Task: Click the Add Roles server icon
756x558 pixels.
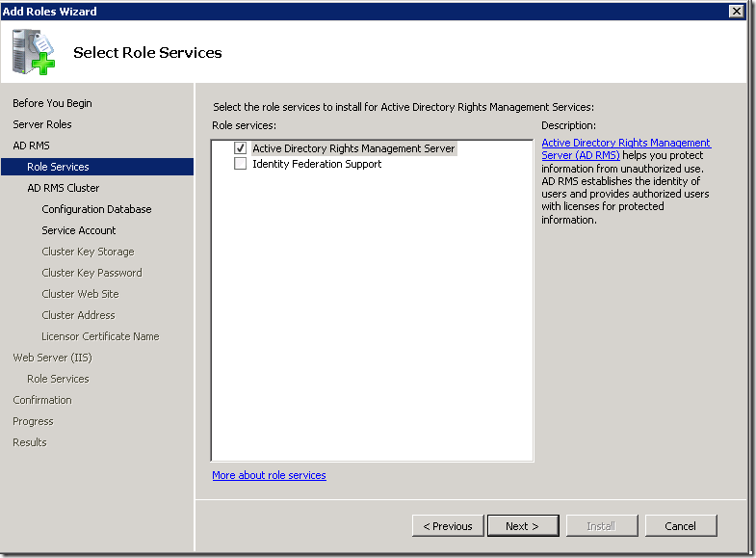Action: point(34,52)
